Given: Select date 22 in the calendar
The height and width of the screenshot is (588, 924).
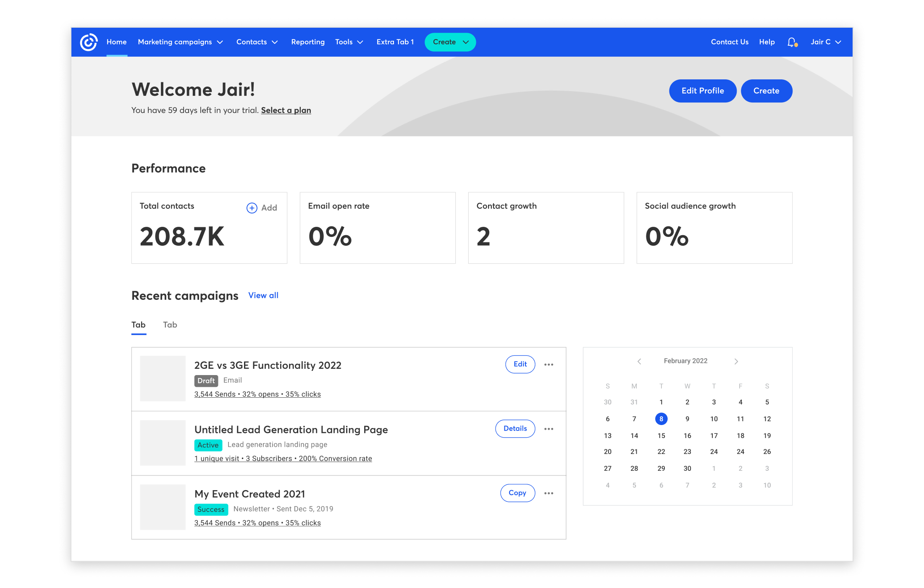Looking at the screenshot, I should click(661, 451).
